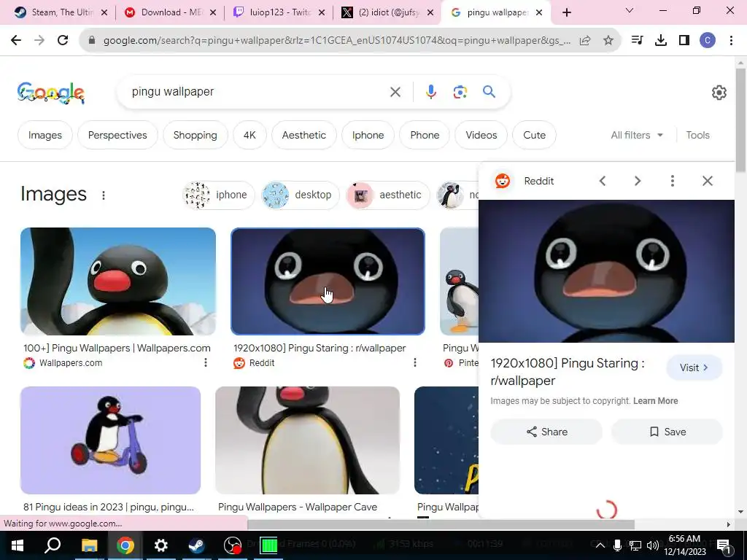Open preview panel more options dots
The height and width of the screenshot is (560, 747).
click(672, 181)
